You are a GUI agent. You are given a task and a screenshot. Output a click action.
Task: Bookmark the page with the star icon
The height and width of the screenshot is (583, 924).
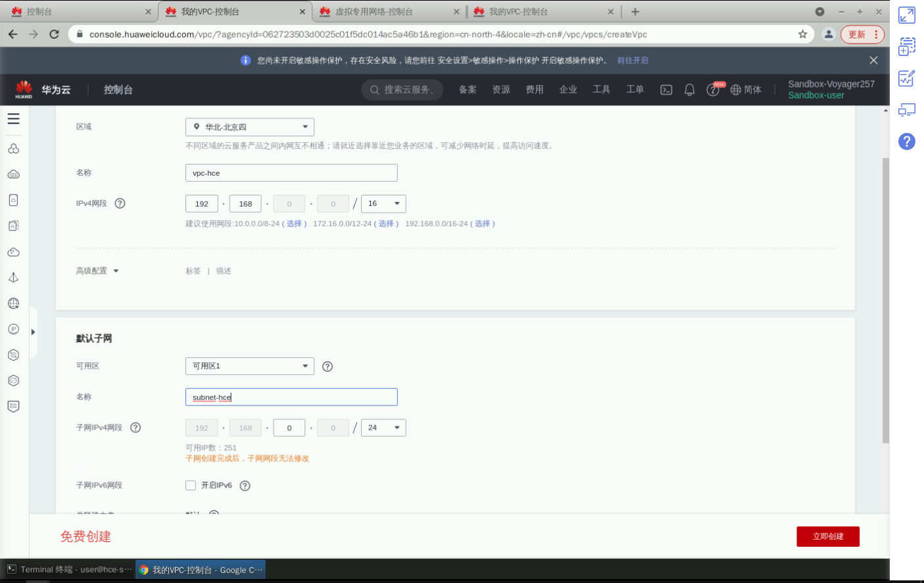tap(803, 34)
